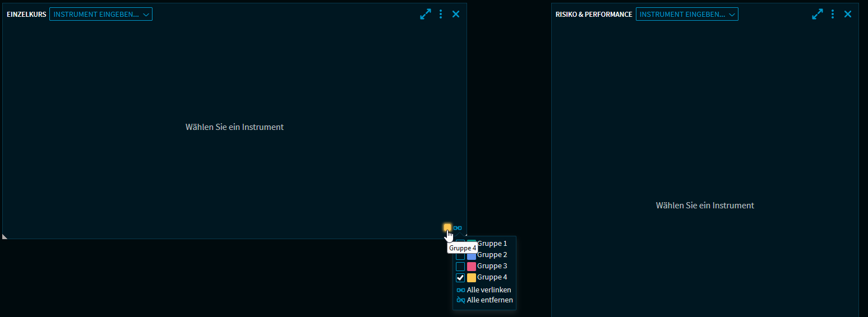Click the Alle verlinken chain icon
The image size is (868, 317).
coord(461,290)
